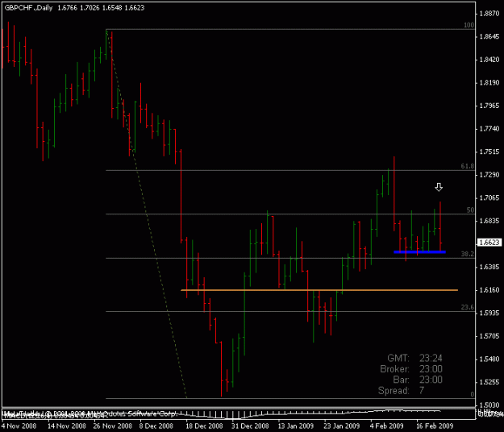Screen dimensions: 504x432
Task: Click the Fibonacci 23.6 level label
Action: [468, 307]
